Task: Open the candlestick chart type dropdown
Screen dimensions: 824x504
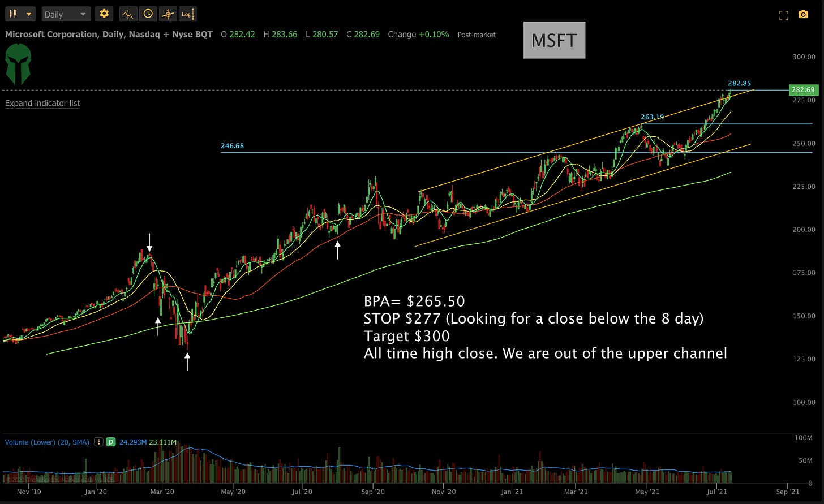Action: pos(20,14)
